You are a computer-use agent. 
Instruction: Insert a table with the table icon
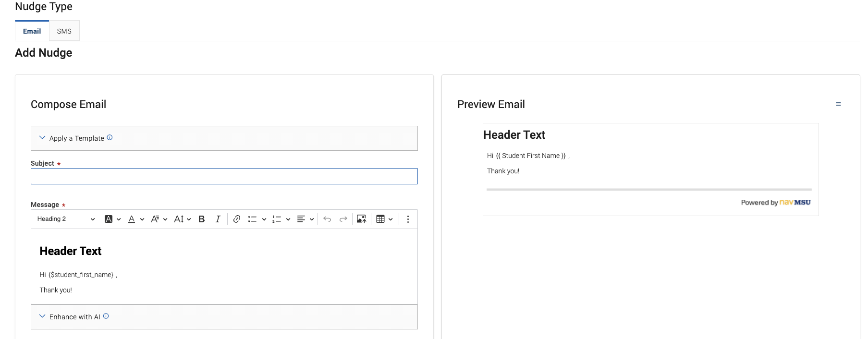click(x=380, y=219)
